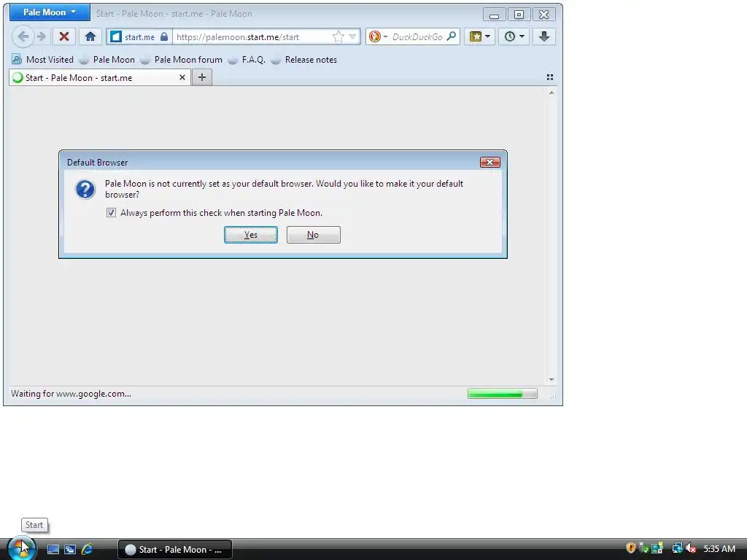Click the Show Desktop quick launch icon
747x560 pixels.
(53, 549)
